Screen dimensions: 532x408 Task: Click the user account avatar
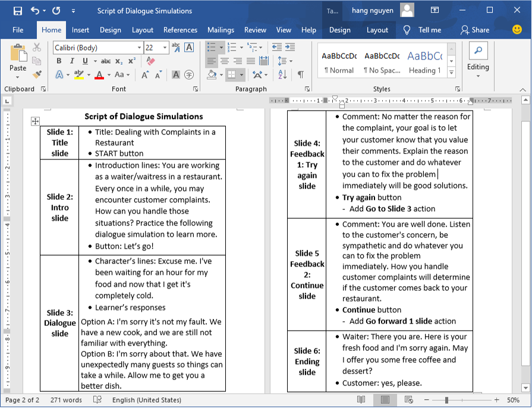(407, 10)
